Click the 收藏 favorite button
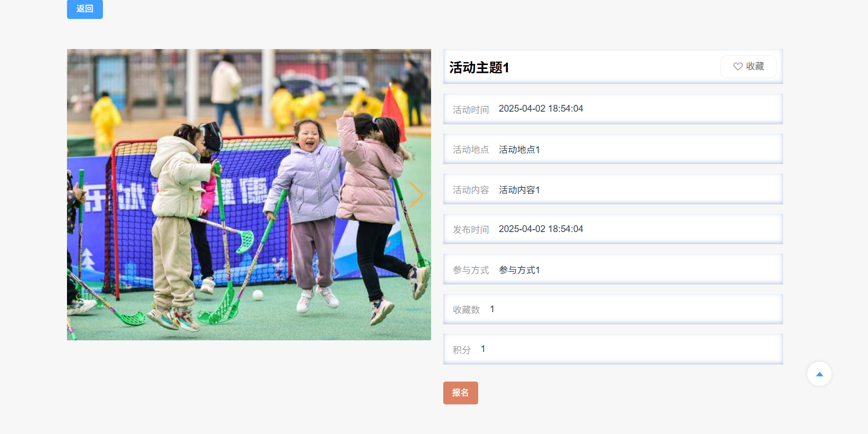 (x=748, y=67)
